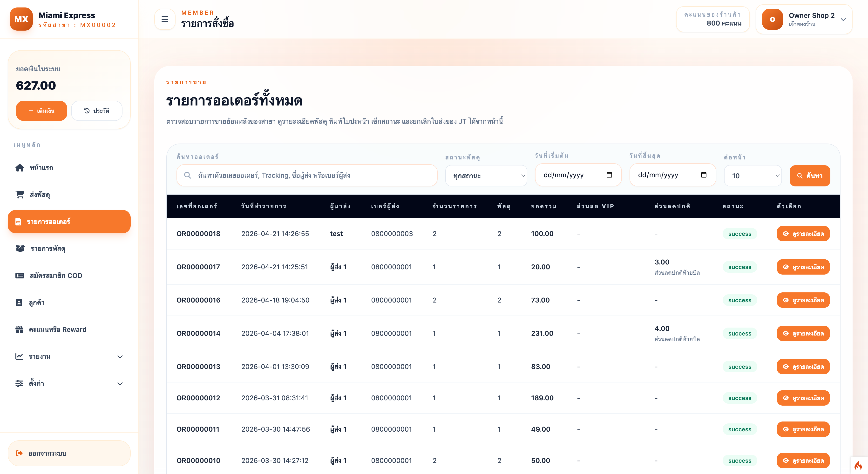
Task: Open คะแนนหรือ Reward gift icon
Action: coord(19,329)
